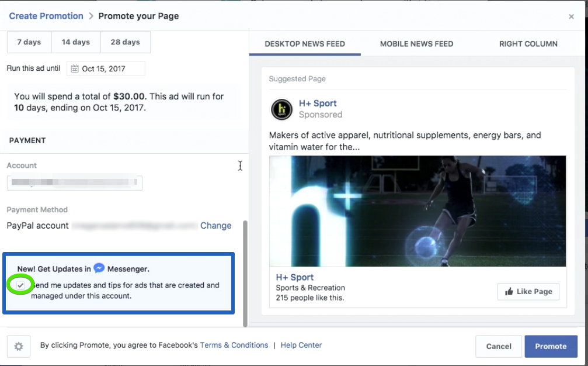Image resolution: width=588 pixels, height=366 pixels.
Task: Click the Cancel button
Action: (x=499, y=346)
